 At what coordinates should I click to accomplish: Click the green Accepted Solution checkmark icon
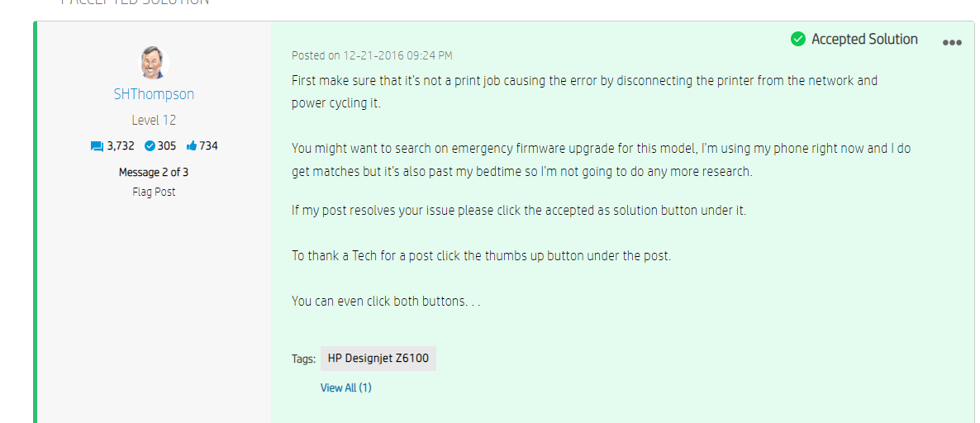(798, 40)
